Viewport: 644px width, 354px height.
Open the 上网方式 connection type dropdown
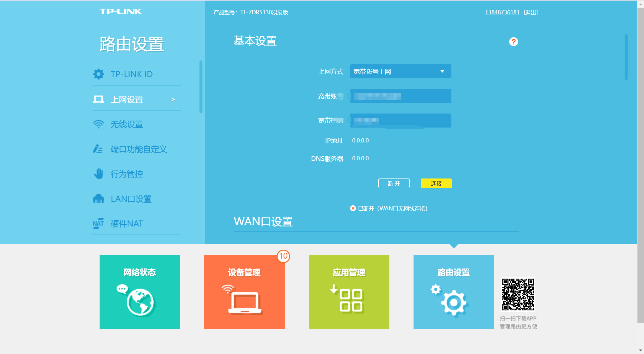[x=400, y=72]
